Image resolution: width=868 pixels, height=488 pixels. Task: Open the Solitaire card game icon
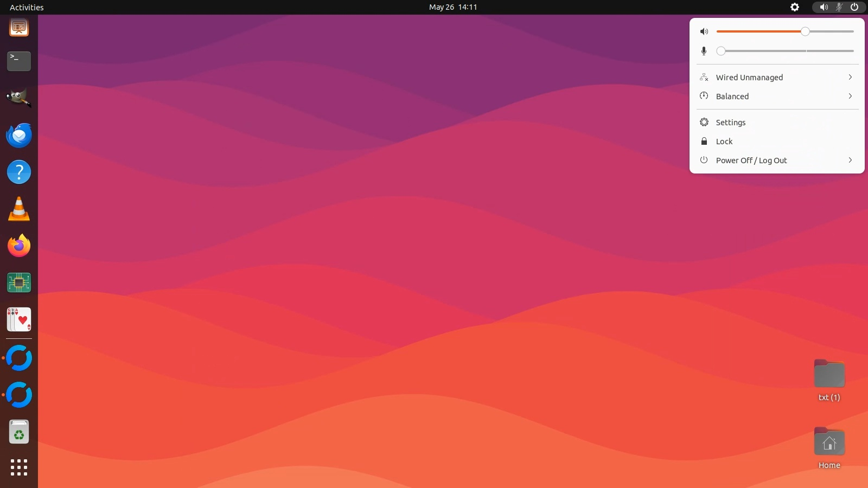click(19, 319)
